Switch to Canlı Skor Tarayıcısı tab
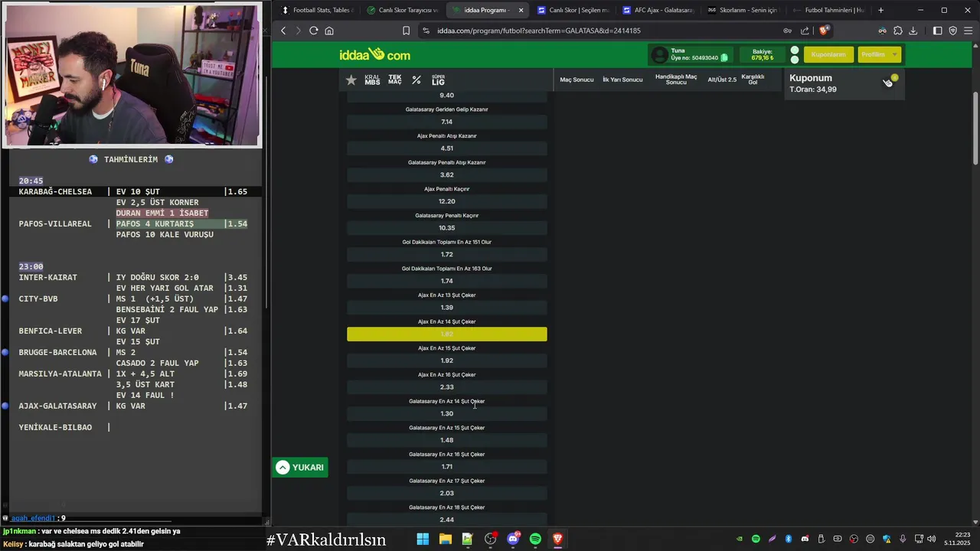The height and width of the screenshot is (551, 980). [x=403, y=10]
